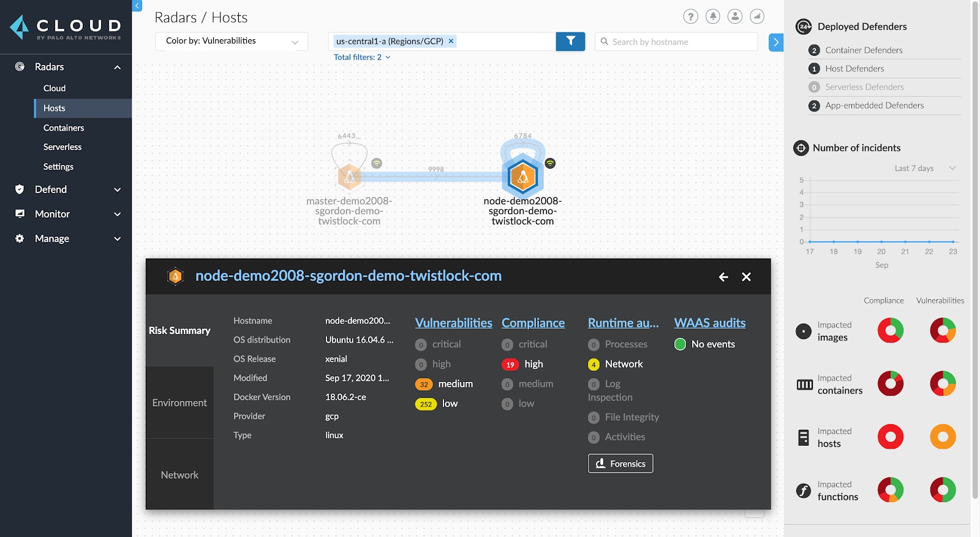Expand the Monitor menu section

click(117, 214)
